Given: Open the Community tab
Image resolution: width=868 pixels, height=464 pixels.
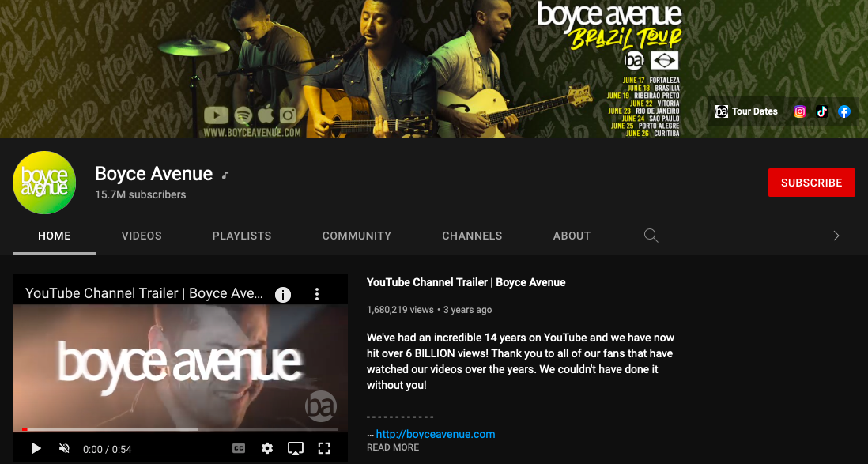Looking at the screenshot, I should point(357,236).
